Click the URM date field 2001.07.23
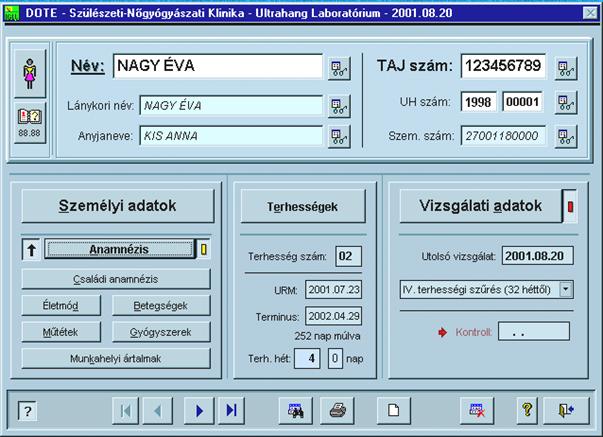 tap(333, 290)
